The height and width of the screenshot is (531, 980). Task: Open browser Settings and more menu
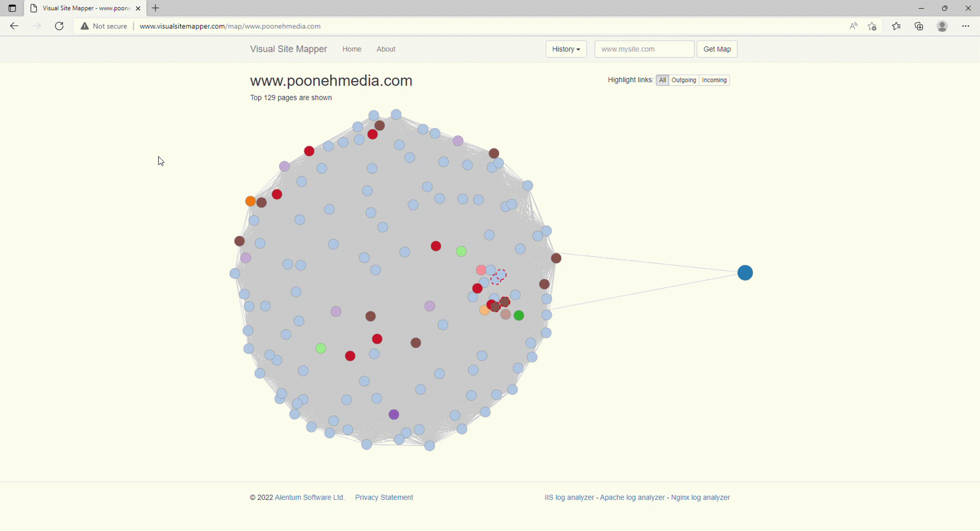click(x=965, y=26)
